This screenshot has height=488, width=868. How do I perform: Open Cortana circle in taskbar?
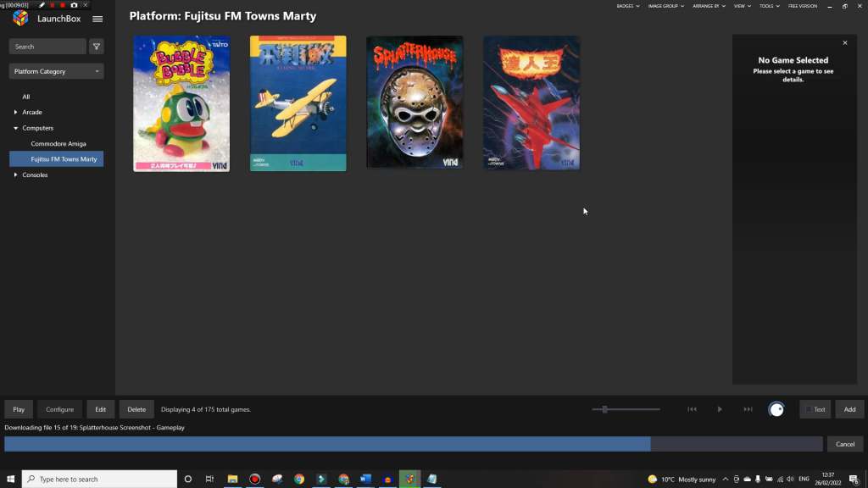188,480
